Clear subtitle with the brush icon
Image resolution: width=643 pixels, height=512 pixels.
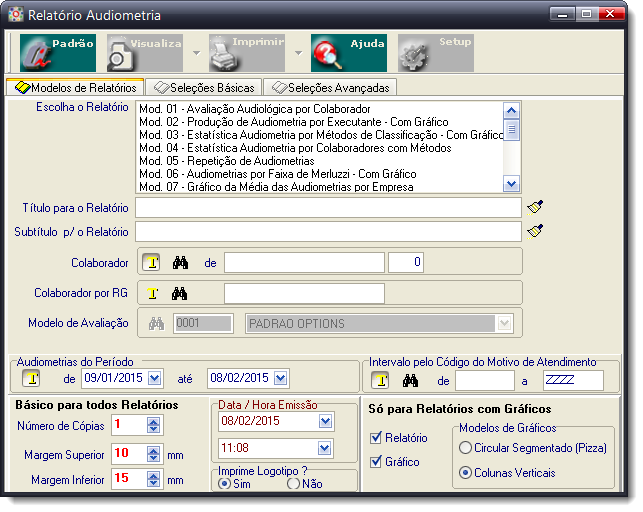click(535, 231)
